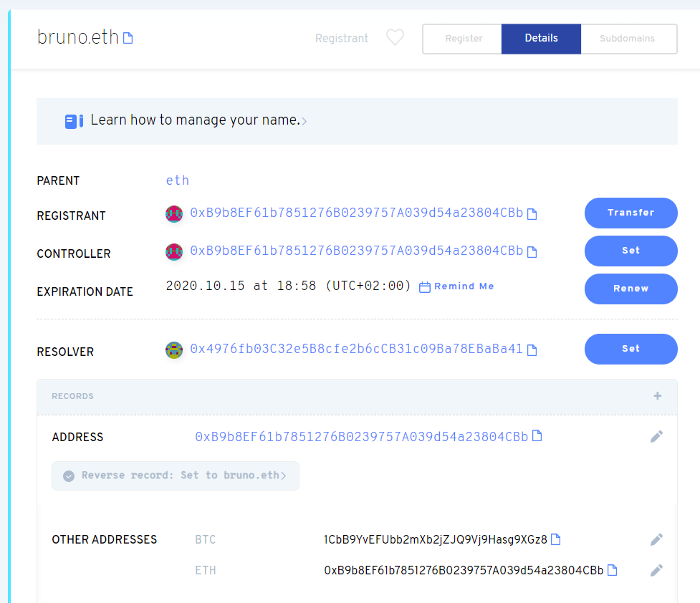Copy the resolver address
700x603 pixels.
[532, 350]
